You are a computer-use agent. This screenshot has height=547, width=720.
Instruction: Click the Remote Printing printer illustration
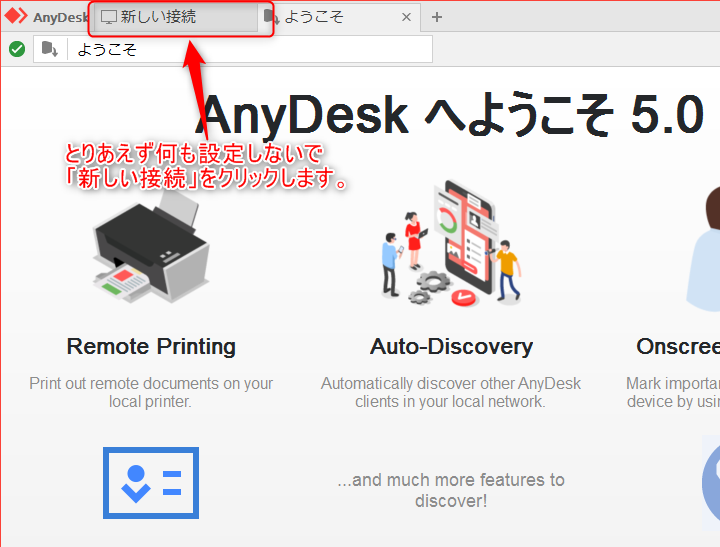151,248
